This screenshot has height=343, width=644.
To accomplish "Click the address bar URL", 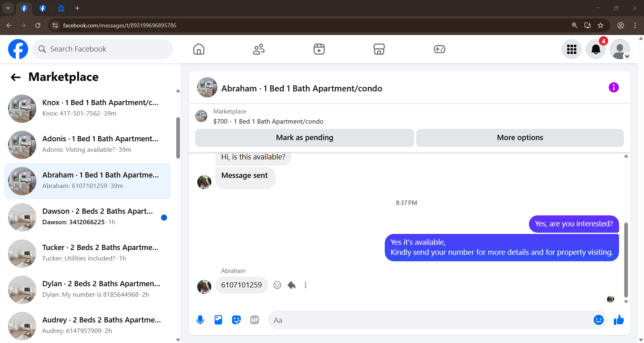I will (x=120, y=25).
